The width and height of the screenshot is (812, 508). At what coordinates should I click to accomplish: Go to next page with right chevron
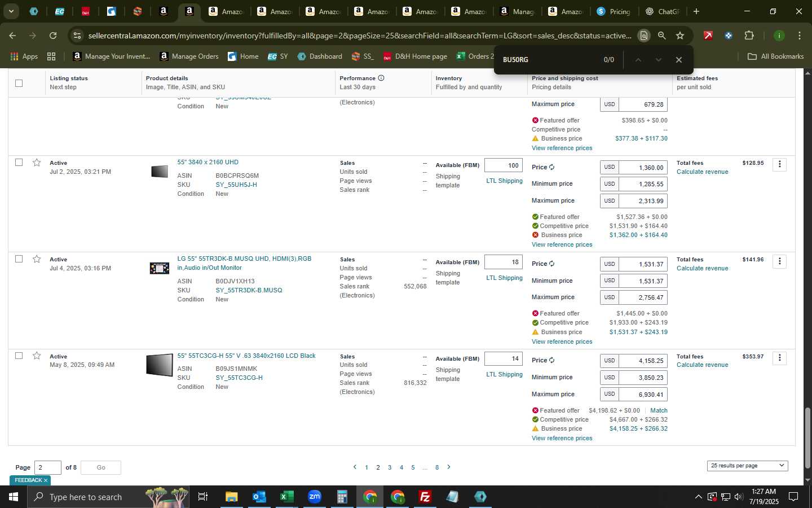pos(449,467)
